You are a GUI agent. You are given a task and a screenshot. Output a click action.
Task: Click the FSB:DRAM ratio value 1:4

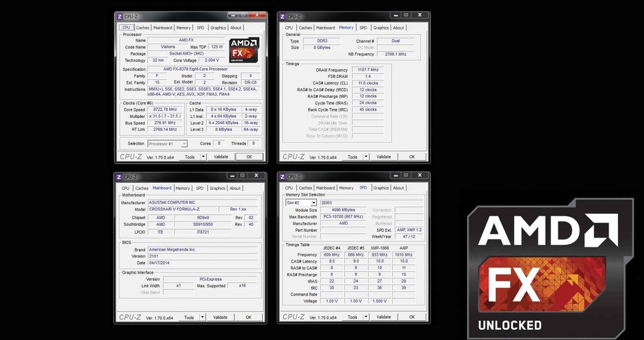tap(368, 77)
